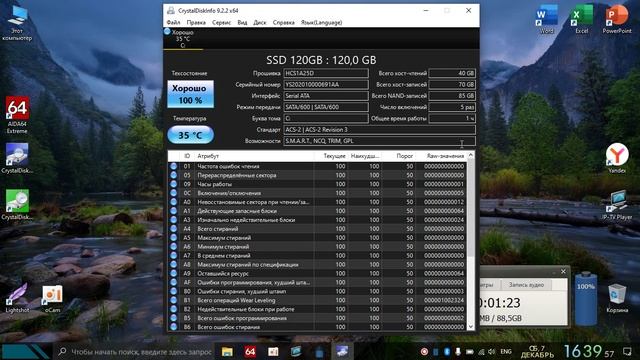640x360 pixels.
Task: Switch to Запись аудио tab in oCam
Action: point(526,285)
